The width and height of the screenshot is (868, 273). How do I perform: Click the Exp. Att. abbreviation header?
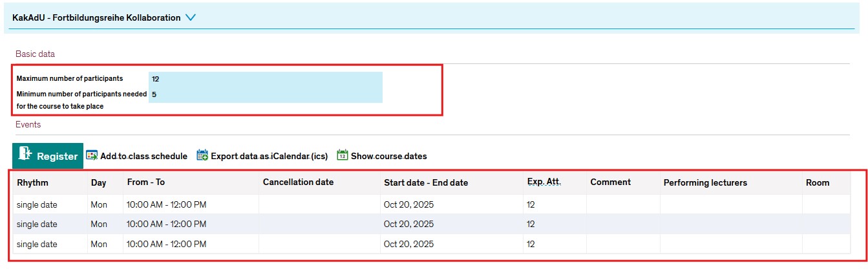(544, 182)
